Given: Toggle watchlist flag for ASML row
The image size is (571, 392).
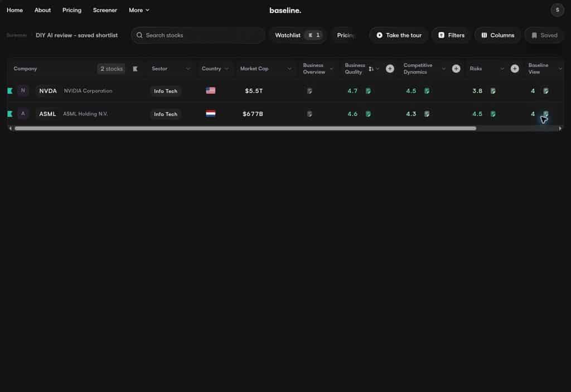Looking at the screenshot, I should coord(10,114).
